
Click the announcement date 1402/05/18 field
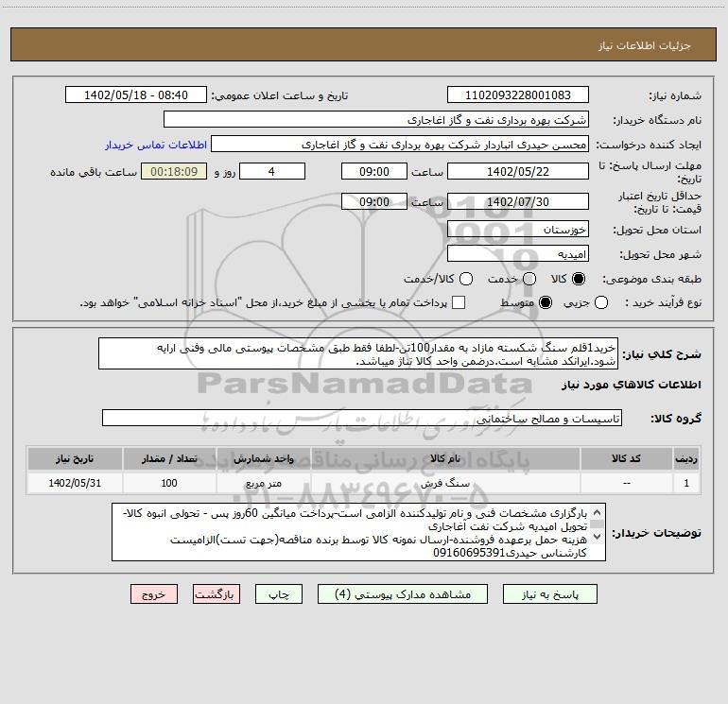coord(136,95)
